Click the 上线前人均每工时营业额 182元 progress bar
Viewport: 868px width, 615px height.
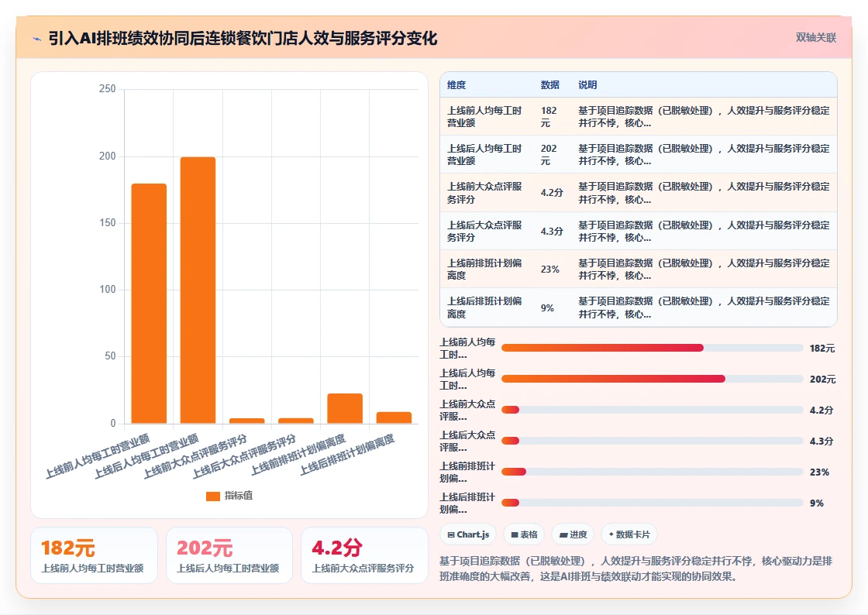(x=652, y=348)
